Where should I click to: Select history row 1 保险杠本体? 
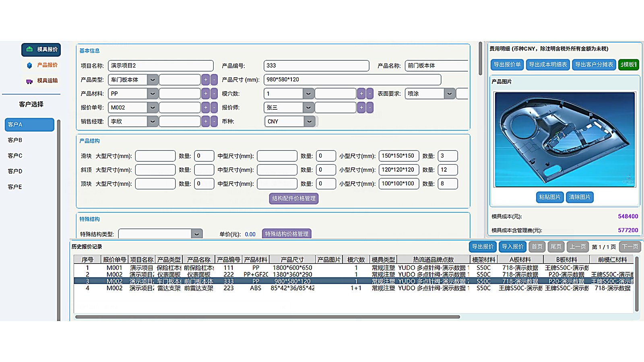[x=353, y=267]
